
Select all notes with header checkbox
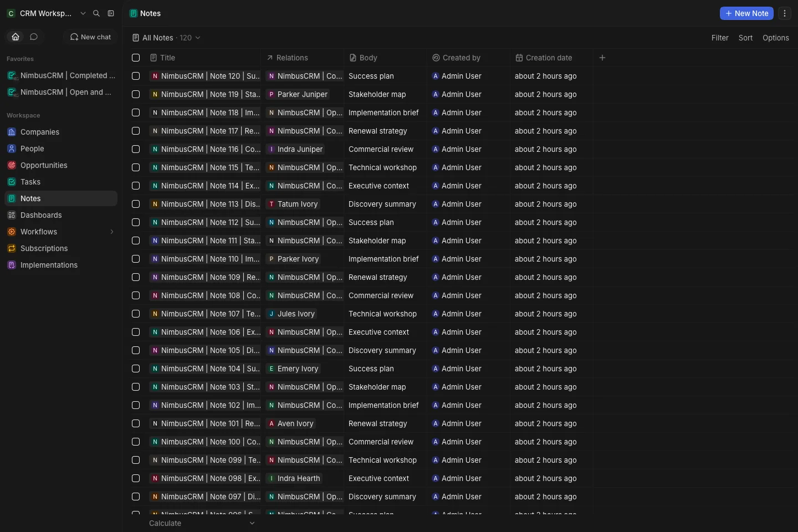click(x=136, y=58)
